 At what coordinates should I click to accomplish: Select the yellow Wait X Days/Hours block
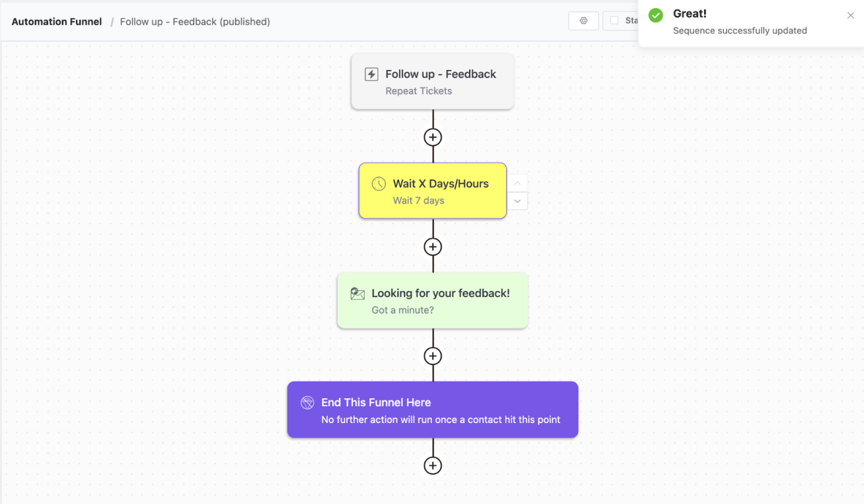tap(433, 191)
